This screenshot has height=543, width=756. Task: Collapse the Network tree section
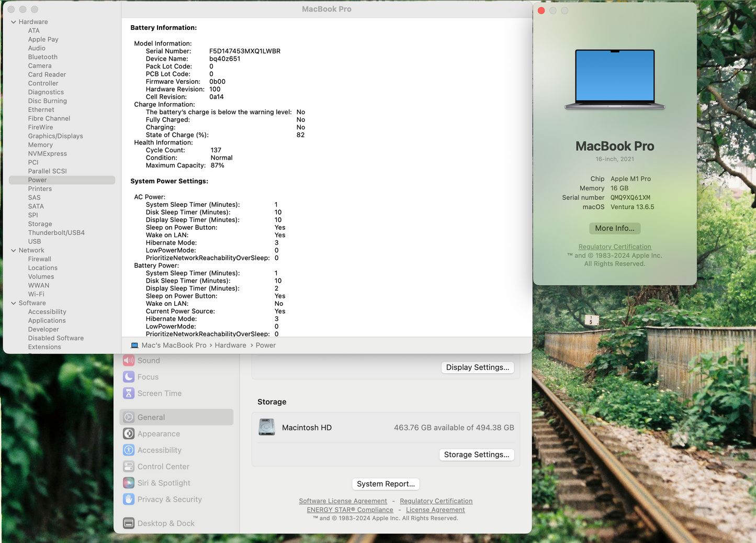(x=14, y=250)
